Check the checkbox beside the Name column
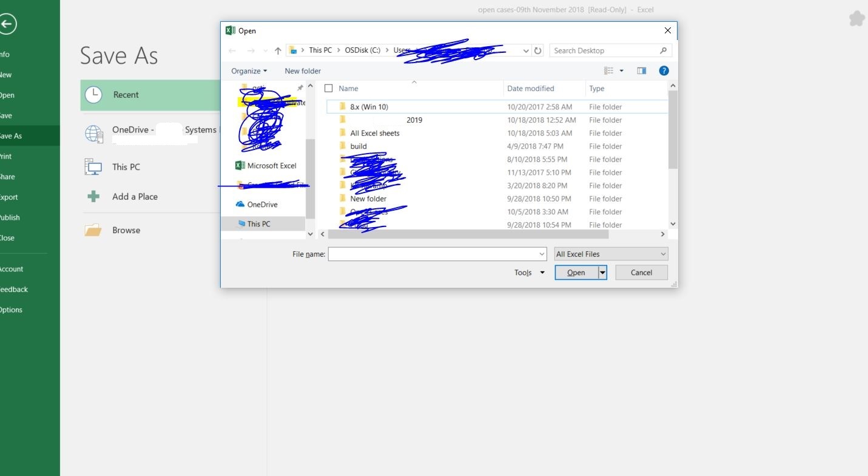Screen dimensions: 868x476 (328, 88)
